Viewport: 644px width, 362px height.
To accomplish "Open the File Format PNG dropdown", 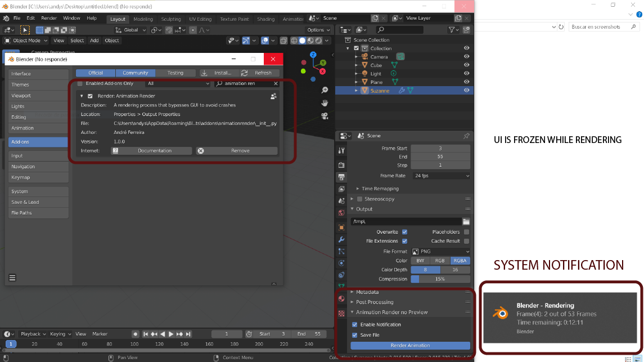I will (x=441, y=252).
